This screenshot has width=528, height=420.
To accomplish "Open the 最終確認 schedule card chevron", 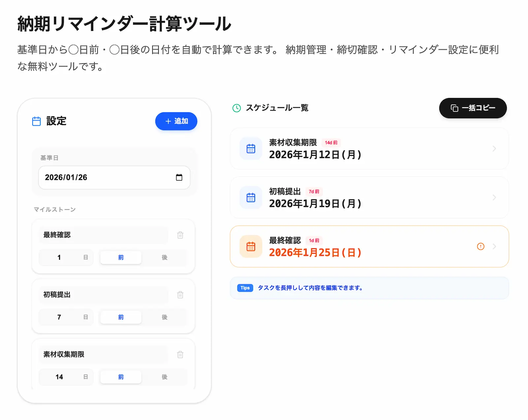I will click(x=494, y=247).
